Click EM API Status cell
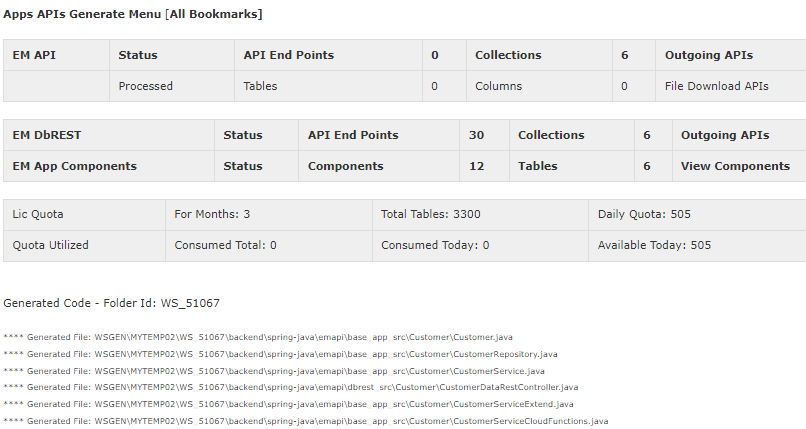Screen dimensions: 806x429 coord(138,55)
